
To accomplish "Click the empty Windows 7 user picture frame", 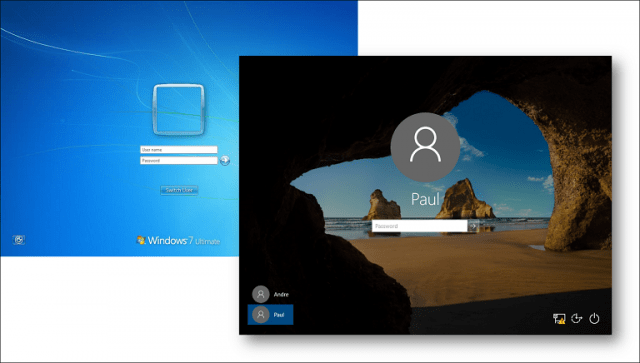I will (178, 109).
